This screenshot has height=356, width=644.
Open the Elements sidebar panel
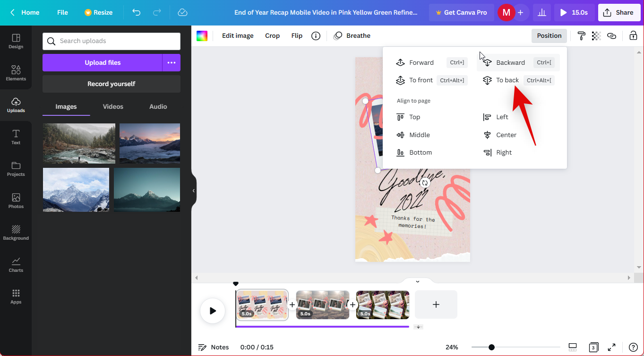click(x=16, y=73)
